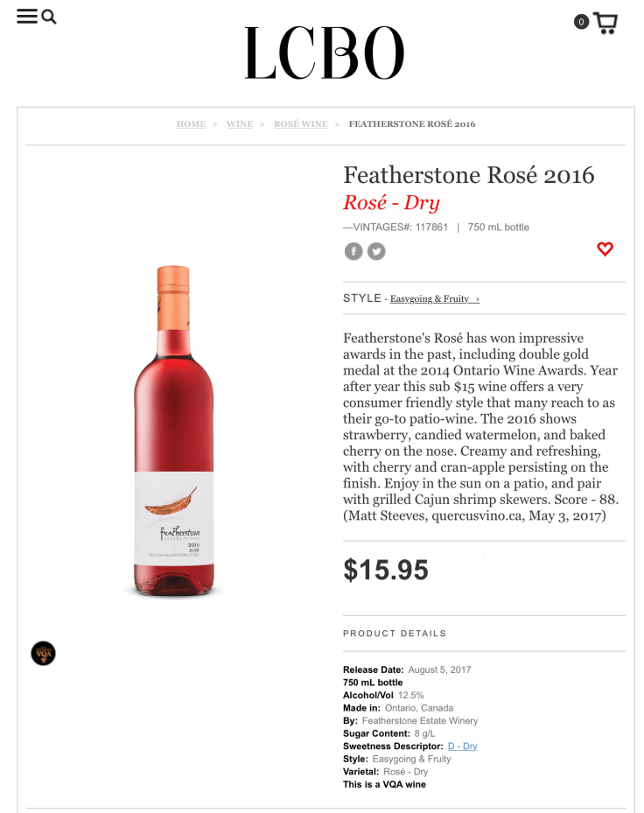Image resolution: width=644 pixels, height=813 pixels.
Task: Select the Featherstone Rosé 2016 breadcrumb
Action: coord(412,124)
